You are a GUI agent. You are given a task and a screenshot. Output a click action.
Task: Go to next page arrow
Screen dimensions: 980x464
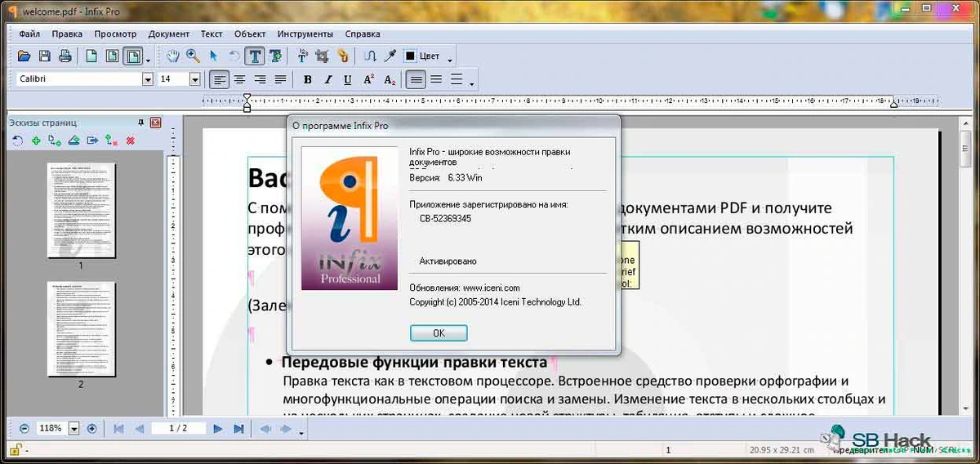click(x=218, y=428)
